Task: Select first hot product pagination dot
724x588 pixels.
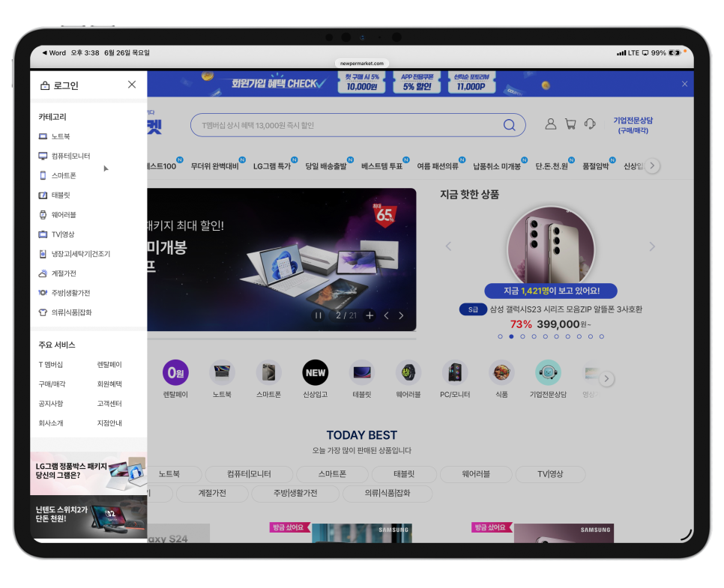Action: pyautogui.click(x=500, y=336)
